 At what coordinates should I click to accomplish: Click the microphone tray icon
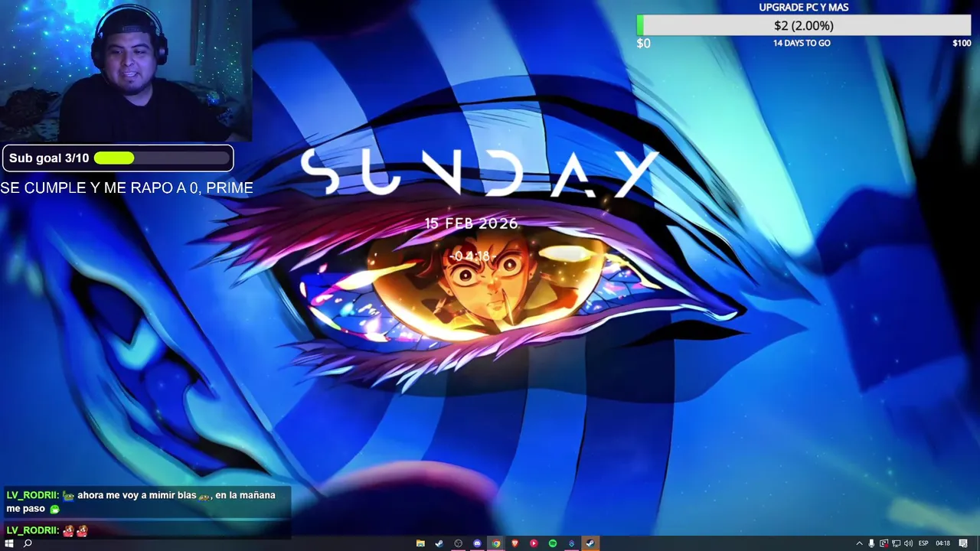coord(871,543)
